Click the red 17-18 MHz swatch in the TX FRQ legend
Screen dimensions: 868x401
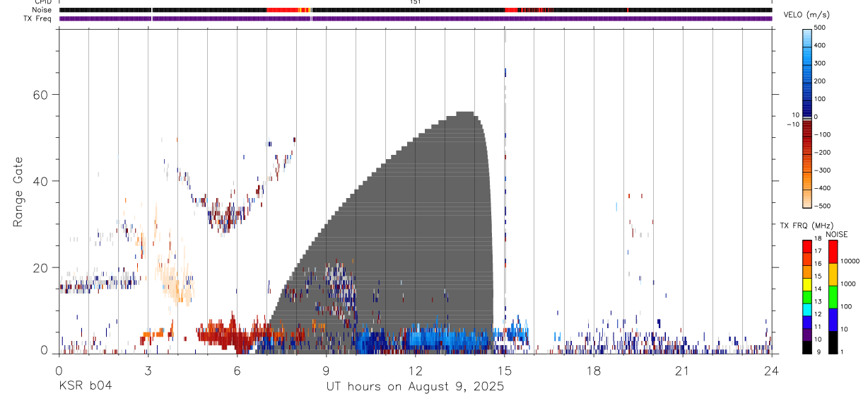tap(807, 247)
